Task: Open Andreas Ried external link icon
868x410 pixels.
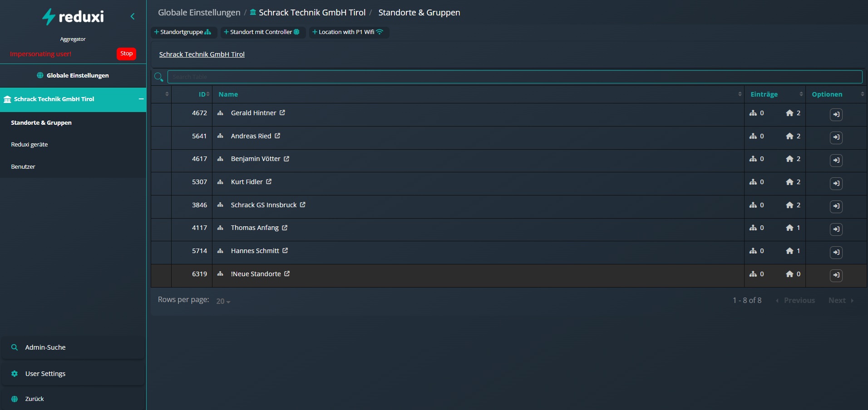Action: click(x=277, y=136)
